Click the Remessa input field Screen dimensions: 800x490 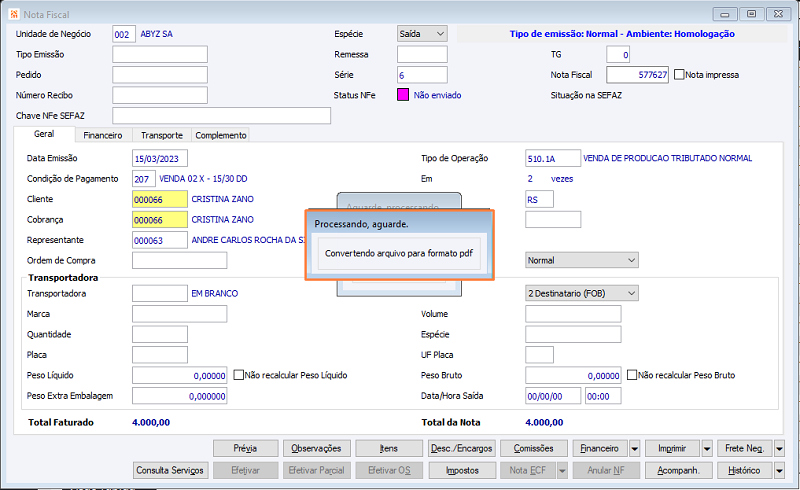click(x=422, y=54)
